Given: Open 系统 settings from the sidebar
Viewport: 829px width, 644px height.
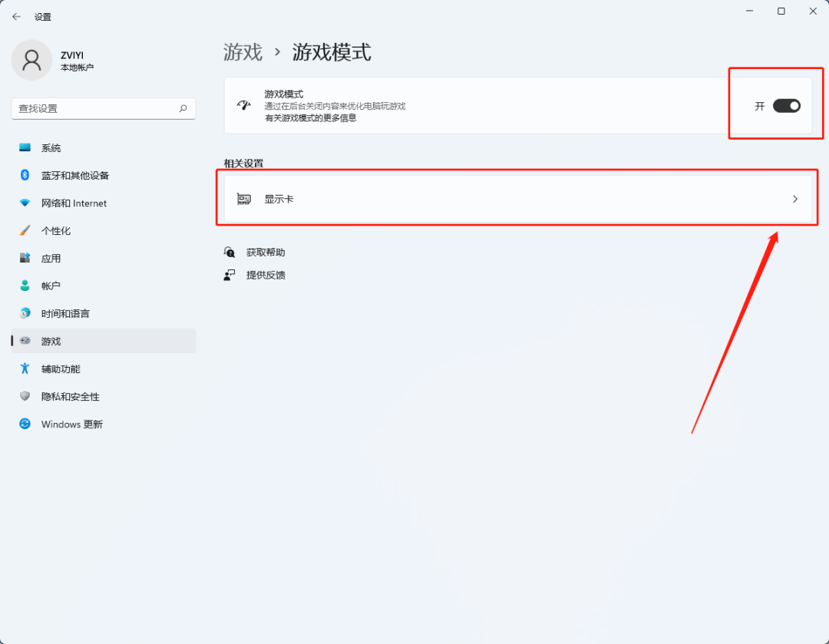Looking at the screenshot, I should tap(51, 147).
